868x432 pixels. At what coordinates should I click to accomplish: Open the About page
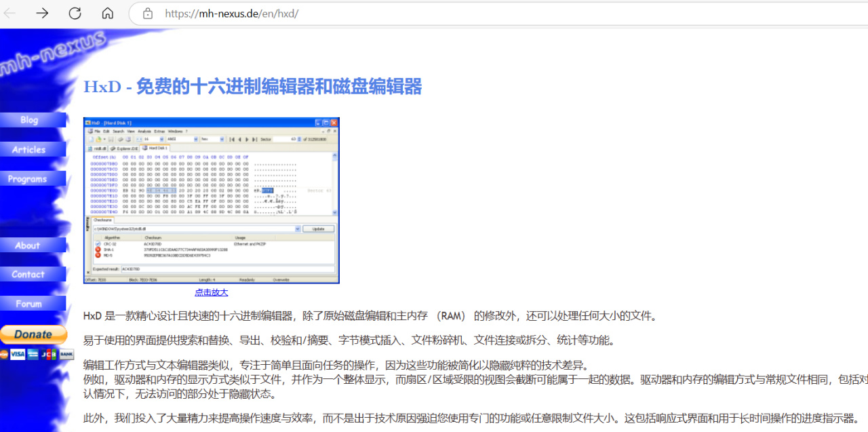(33, 245)
